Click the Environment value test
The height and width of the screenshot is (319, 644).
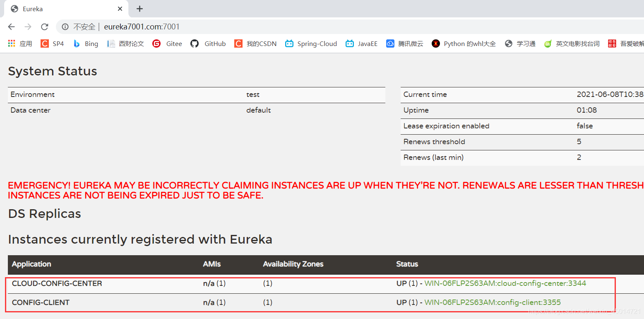tap(253, 94)
